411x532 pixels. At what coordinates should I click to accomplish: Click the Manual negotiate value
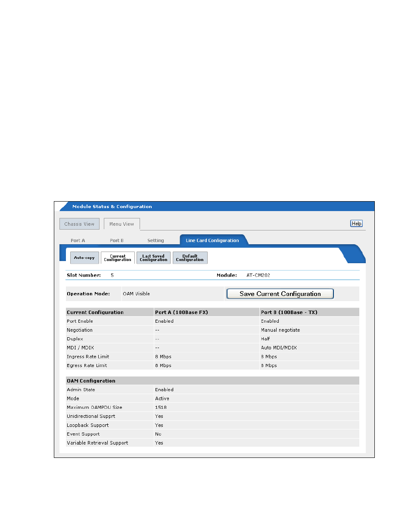click(280, 330)
